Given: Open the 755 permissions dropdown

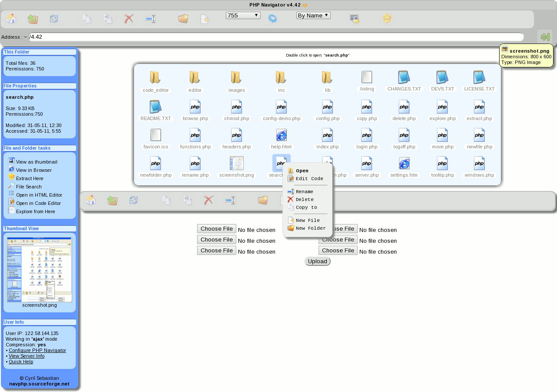Looking at the screenshot, I should pyautogui.click(x=243, y=15).
